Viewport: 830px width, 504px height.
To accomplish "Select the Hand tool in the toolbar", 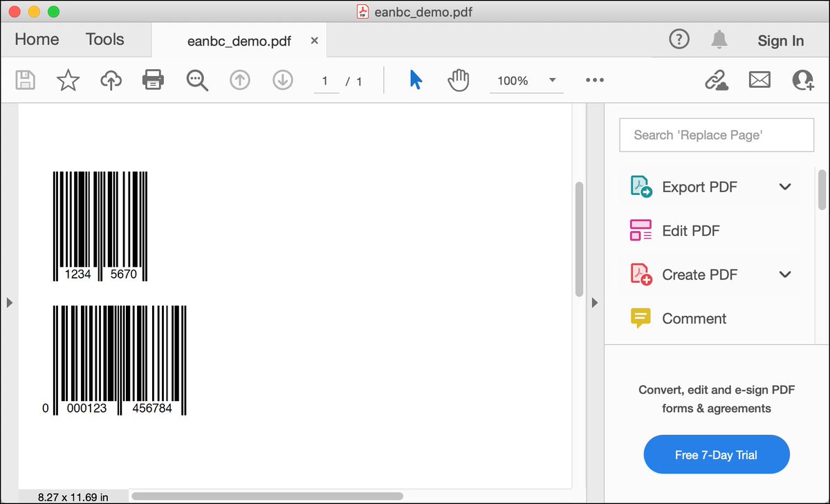I will click(x=459, y=80).
